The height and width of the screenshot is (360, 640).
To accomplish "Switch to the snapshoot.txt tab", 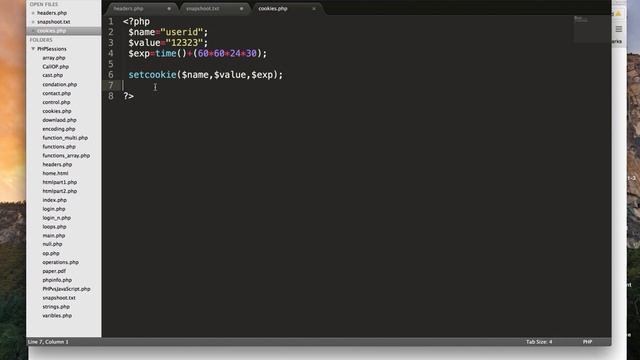I will tap(202, 9).
